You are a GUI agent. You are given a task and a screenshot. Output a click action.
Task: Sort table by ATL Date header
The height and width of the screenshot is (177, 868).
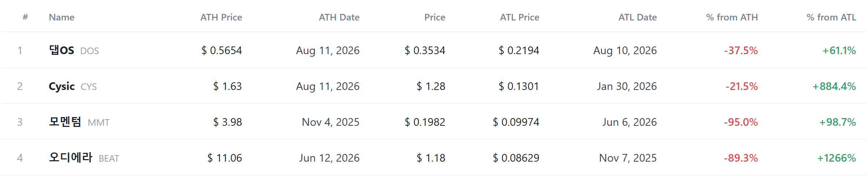pos(637,17)
